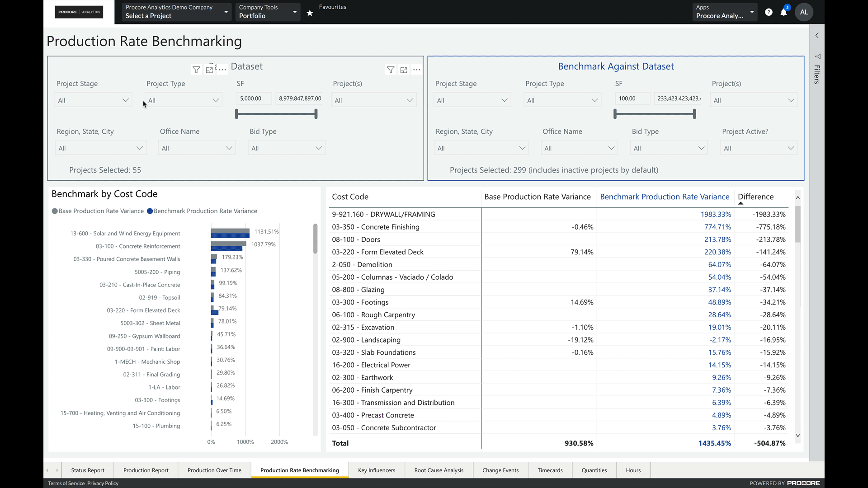
Task: Expand Dataset Region, State, City dropdown
Action: click(100, 148)
